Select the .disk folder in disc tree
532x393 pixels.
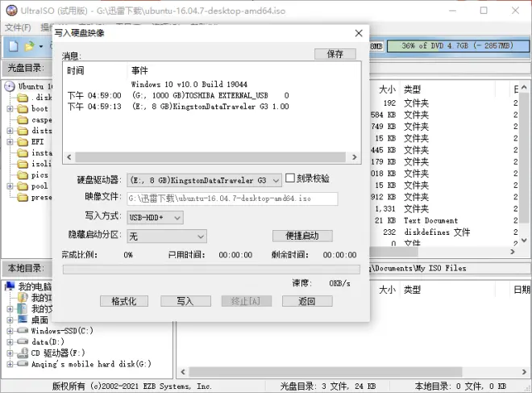[35, 98]
